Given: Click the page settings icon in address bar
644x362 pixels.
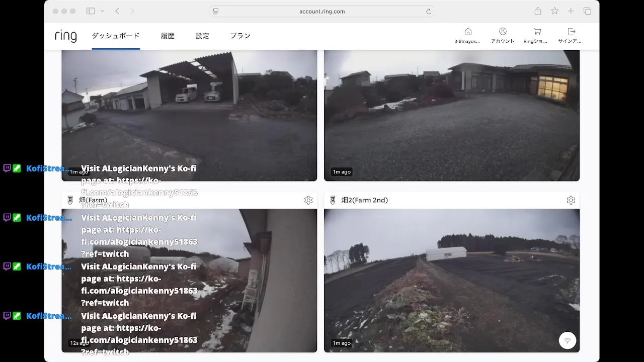Looking at the screenshot, I should 216,11.
